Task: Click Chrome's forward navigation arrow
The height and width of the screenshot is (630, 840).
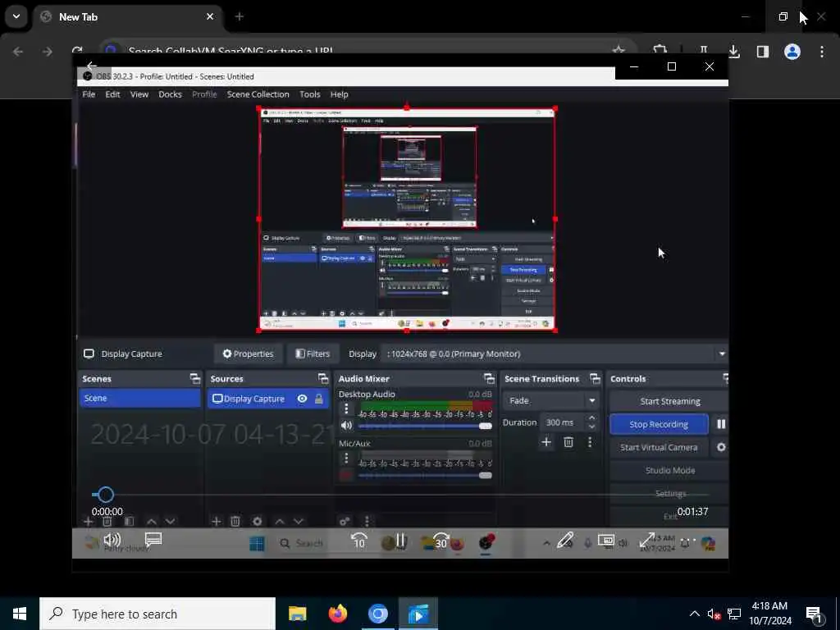Action: [48, 52]
